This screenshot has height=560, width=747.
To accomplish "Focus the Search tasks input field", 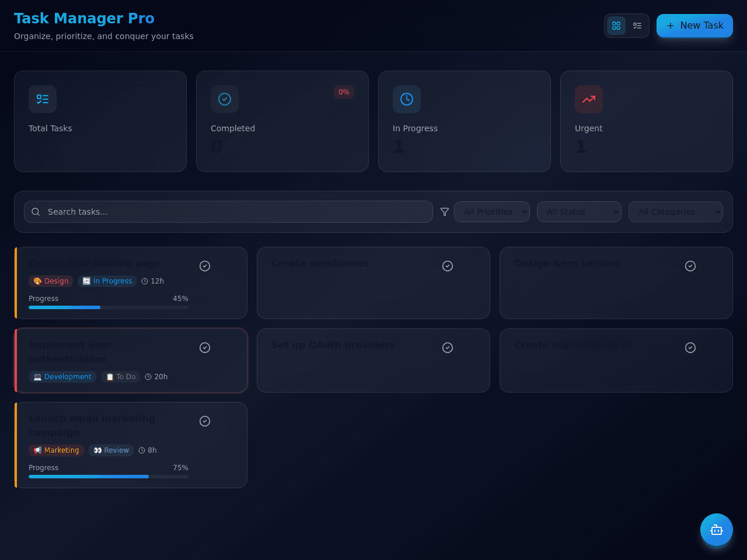I will [x=228, y=212].
